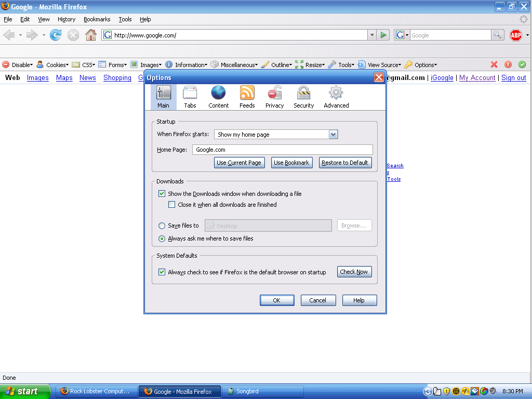Screen dimensions: 532x399
Task: Click the Adblock Plus ABP icon
Action: 516,35
